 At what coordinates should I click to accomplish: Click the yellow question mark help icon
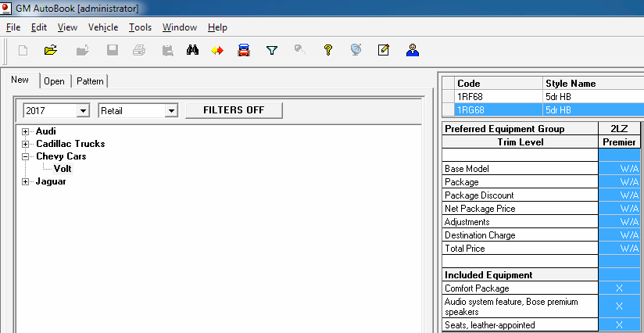328,51
